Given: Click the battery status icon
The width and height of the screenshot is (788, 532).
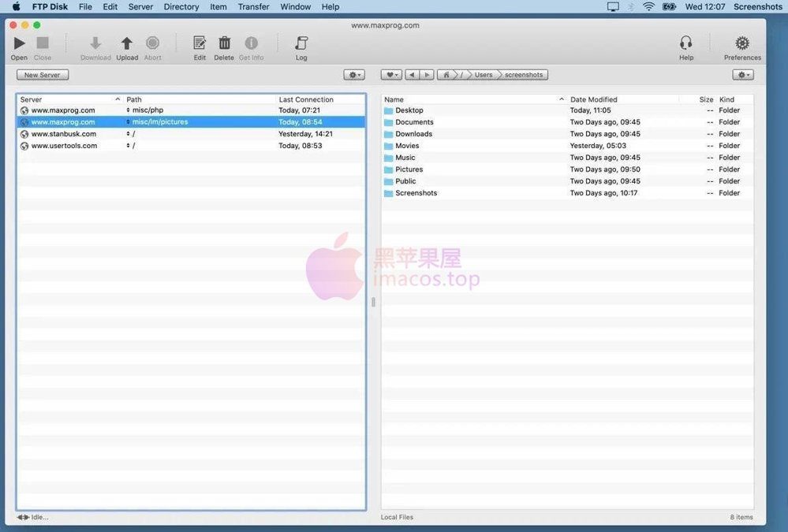Looking at the screenshot, I should 669,7.
